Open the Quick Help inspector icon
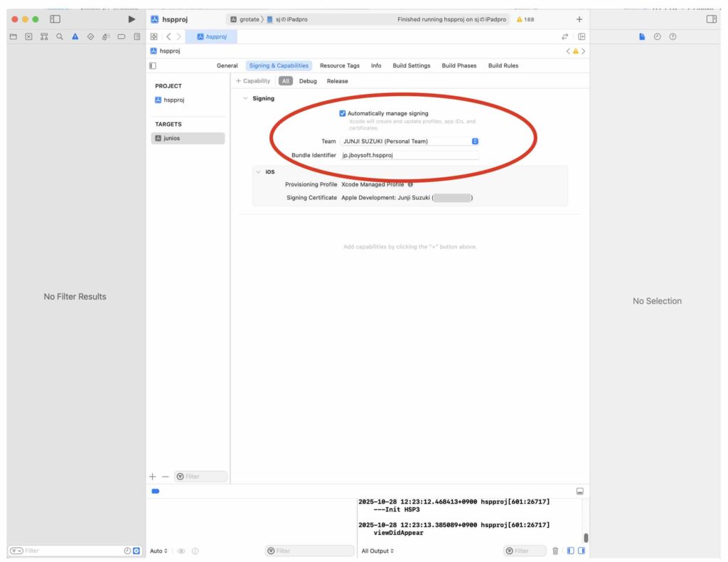Screen dimensions: 728x562 coord(673,36)
